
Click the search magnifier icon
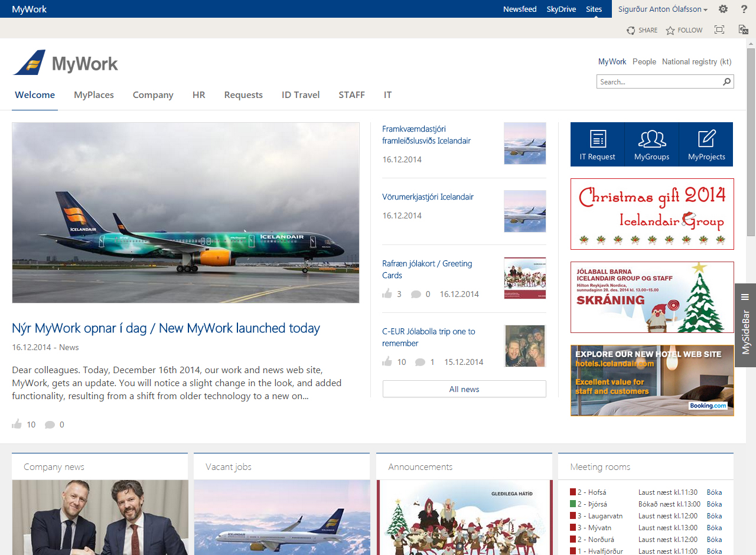(727, 82)
